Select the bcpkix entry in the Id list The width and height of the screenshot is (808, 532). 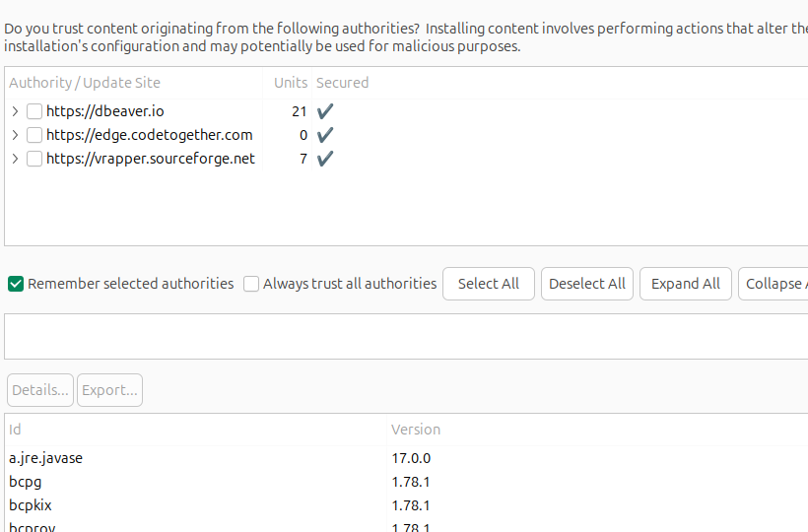[31, 505]
